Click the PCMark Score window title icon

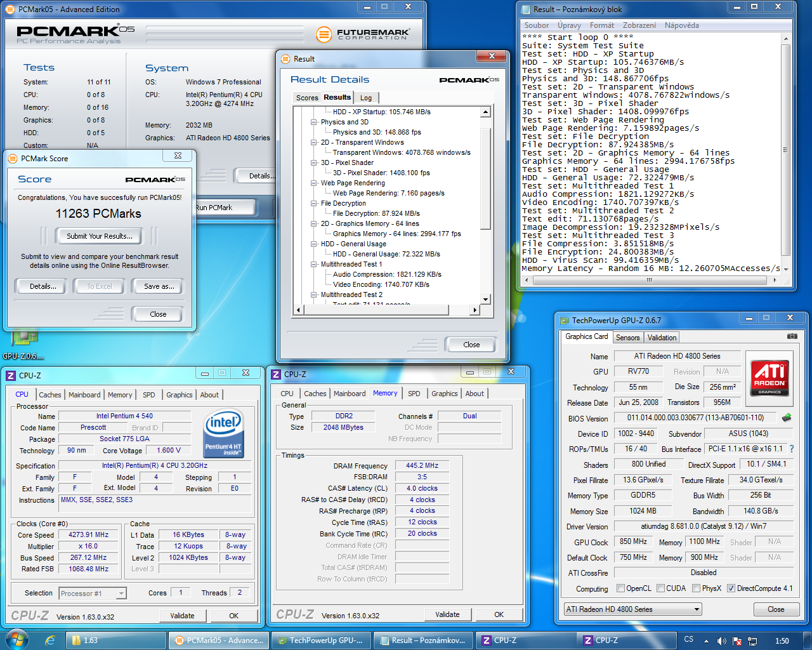coord(13,158)
